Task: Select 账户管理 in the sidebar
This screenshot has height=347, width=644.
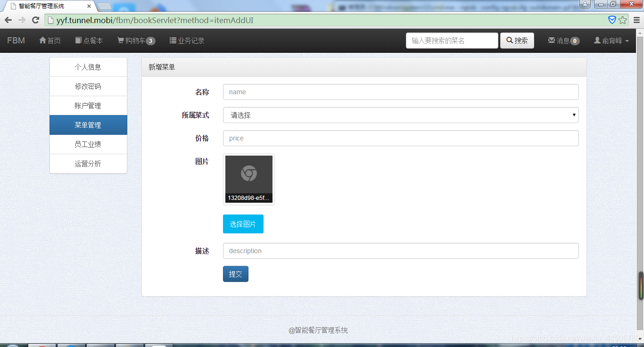Action: (x=88, y=106)
